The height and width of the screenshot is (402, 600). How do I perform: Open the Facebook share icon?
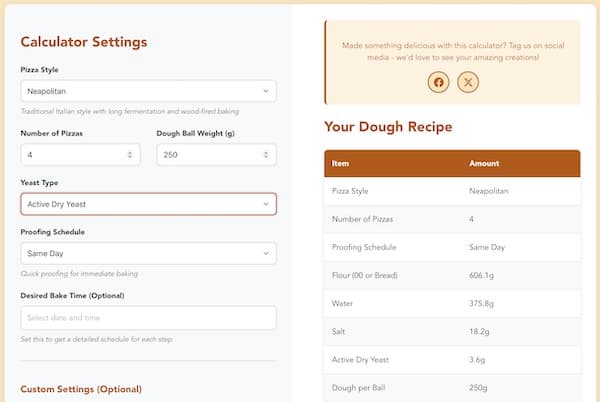pos(438,82)
